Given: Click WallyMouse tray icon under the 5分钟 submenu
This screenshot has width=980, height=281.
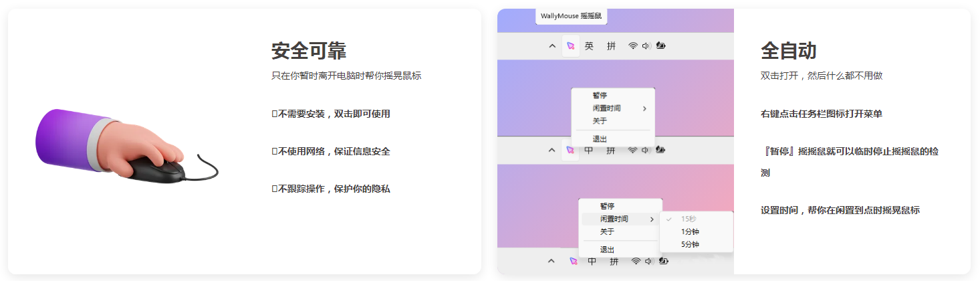Looking at the screenshot, I should point(572,262).
